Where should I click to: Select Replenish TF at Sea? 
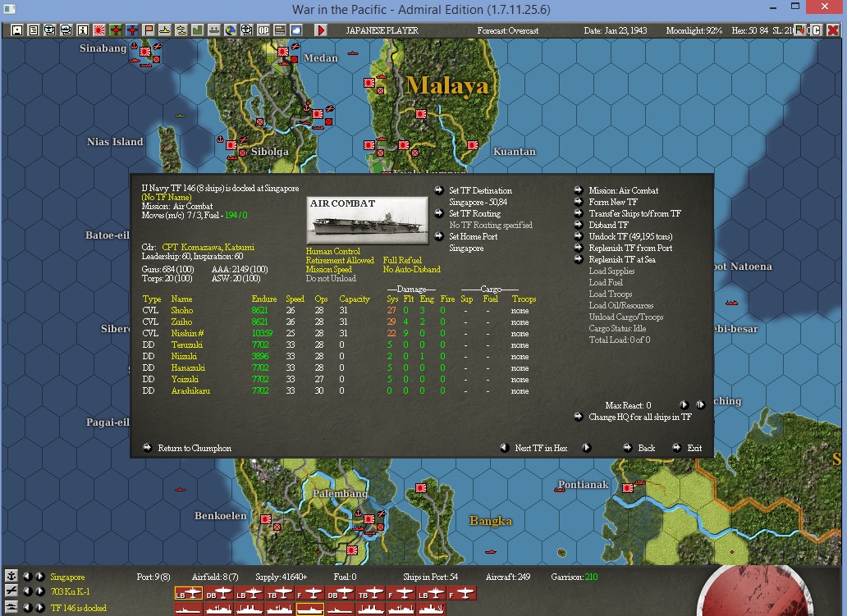(622, 259)
